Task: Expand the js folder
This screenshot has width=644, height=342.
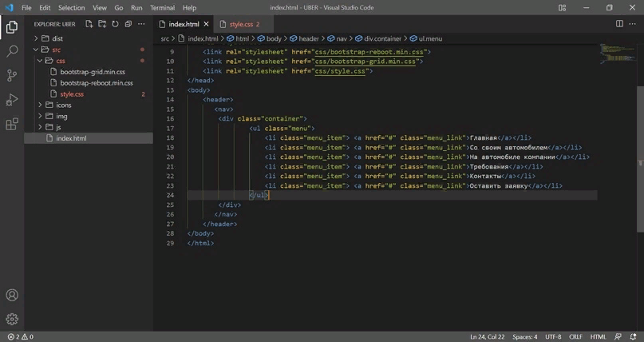Action: tap(40, 127)
